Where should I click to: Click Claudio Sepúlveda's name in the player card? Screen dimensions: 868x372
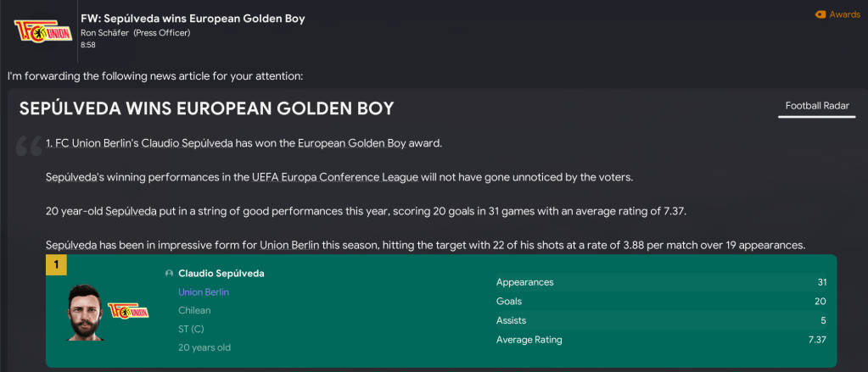(x=221, y=274)
